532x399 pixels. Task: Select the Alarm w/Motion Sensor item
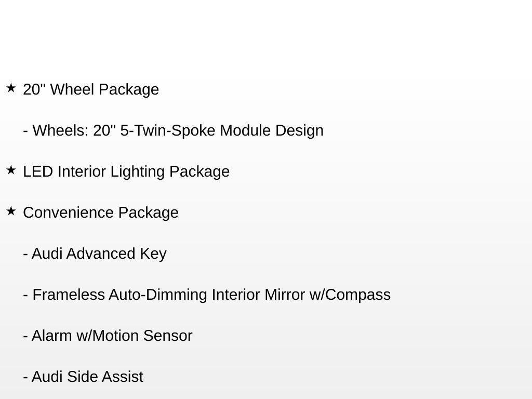(112, 336)
